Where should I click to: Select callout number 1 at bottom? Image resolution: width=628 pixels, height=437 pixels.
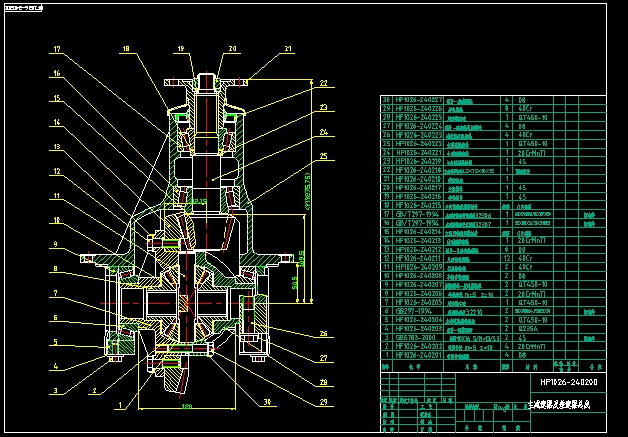click(x=120, y=405)
